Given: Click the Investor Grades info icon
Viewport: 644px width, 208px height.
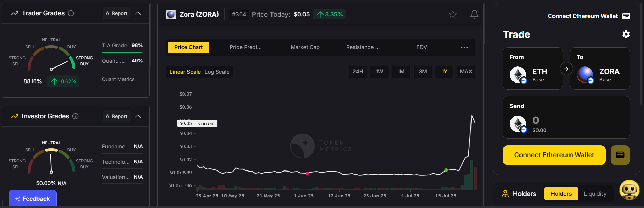Looking at the screenshot, I should click(76, 116).
